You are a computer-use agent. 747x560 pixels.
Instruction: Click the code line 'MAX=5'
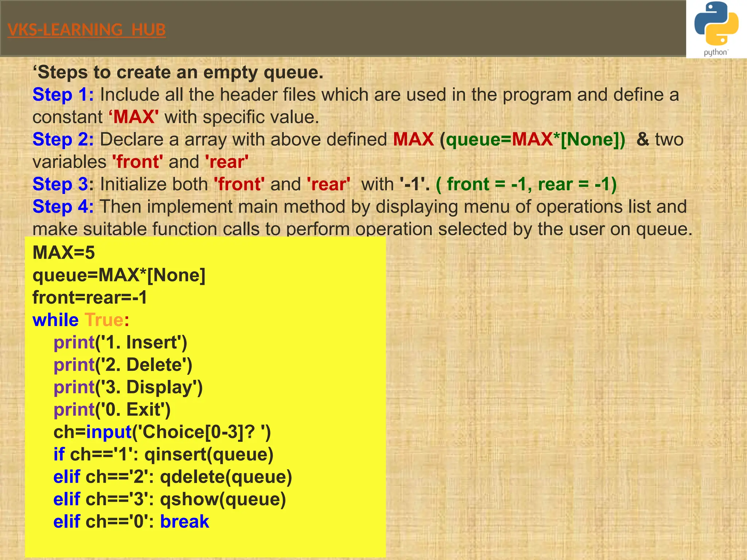(x=63, y=252)
